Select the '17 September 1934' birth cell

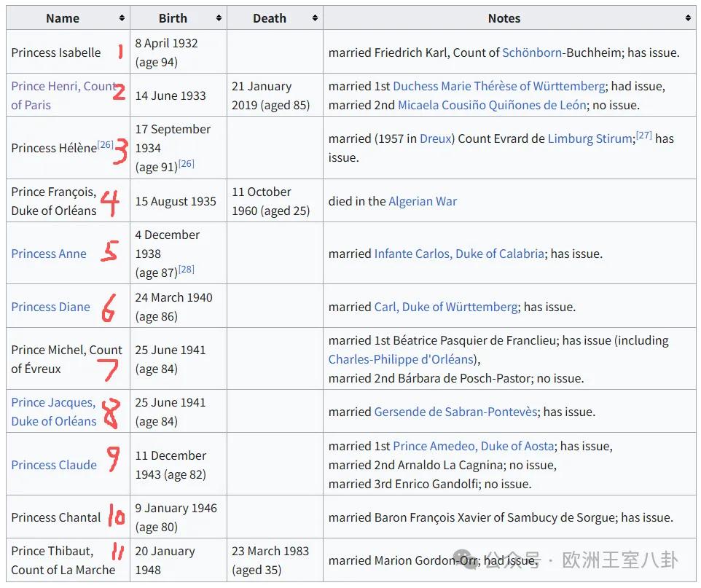click(179, 148)
